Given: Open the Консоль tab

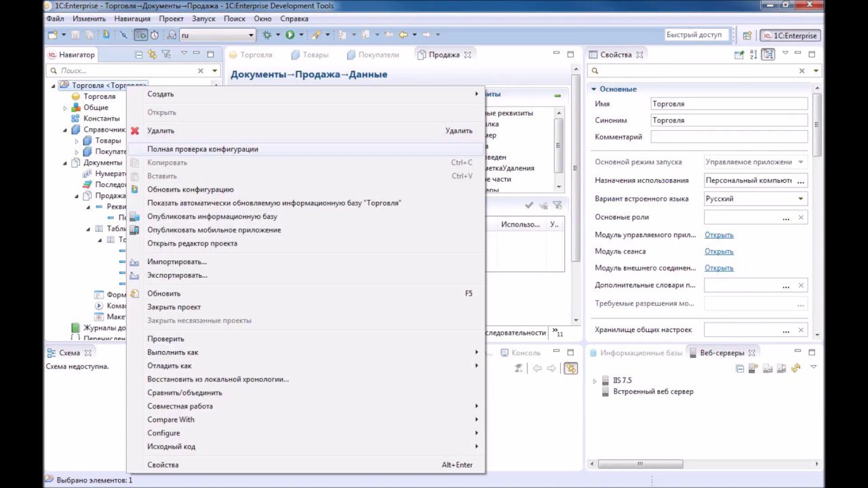Looking at the screenshot, I should 520,353.
